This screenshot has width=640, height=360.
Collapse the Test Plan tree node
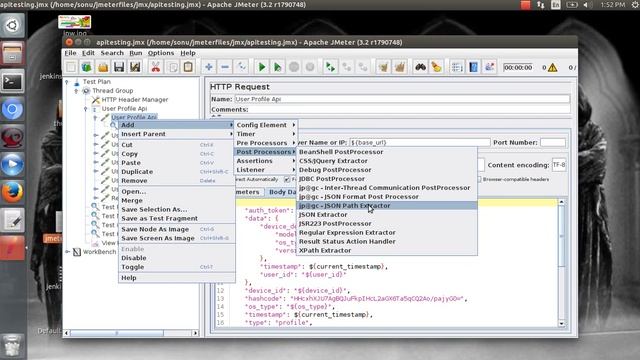click(x=67, y=82)
